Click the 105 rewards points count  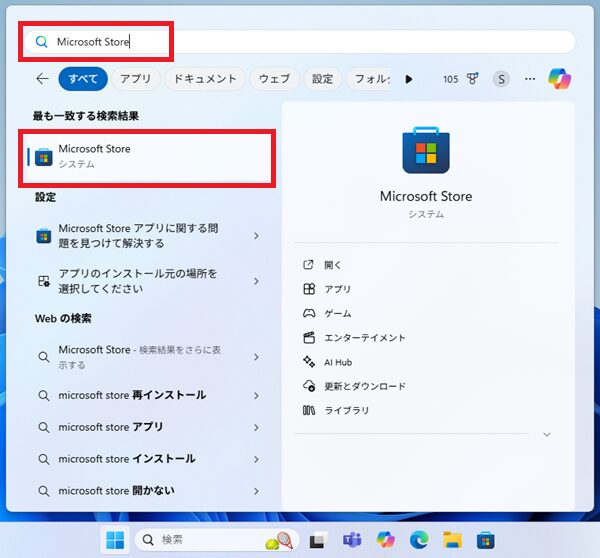point(450,79)
